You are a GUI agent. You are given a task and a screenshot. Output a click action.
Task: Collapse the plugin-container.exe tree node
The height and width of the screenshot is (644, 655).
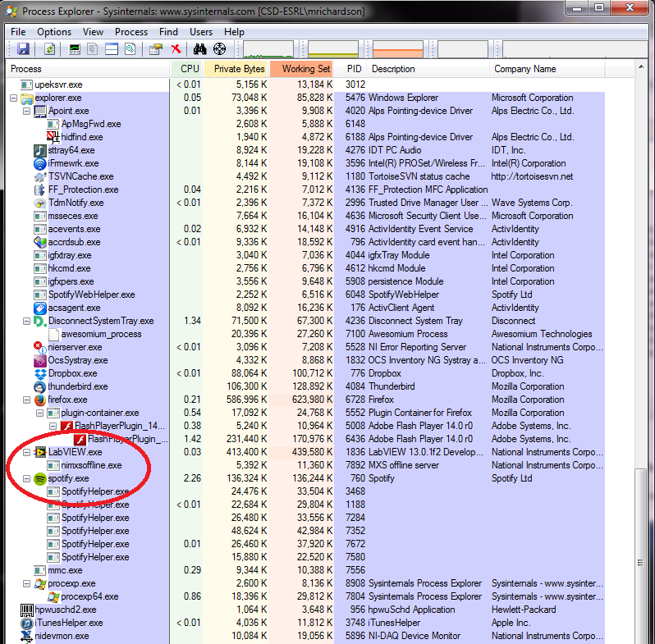[40, 413]
